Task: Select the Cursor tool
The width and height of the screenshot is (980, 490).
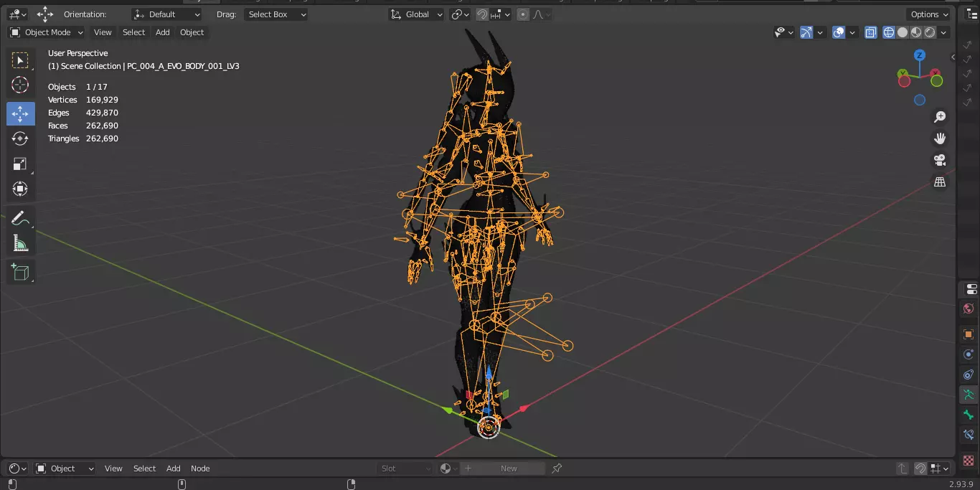Action: pos(20,85)
